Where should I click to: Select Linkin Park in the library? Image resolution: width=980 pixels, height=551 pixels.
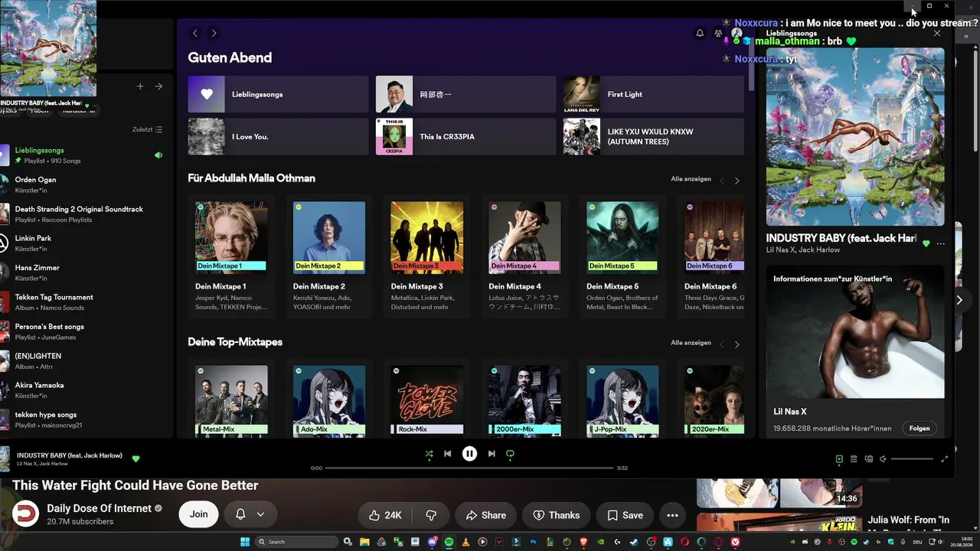click(82, 243)
